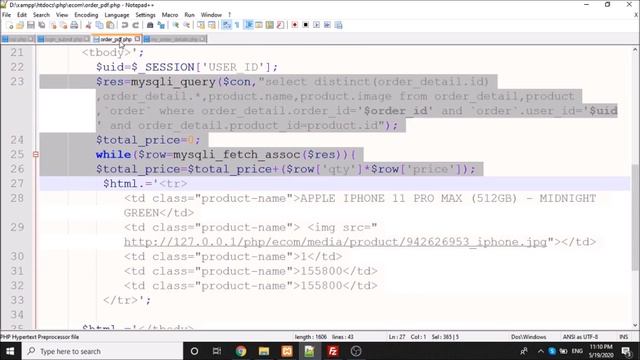Toggle synchronize horizontal scrolling icon

click(x=212, y=25)
